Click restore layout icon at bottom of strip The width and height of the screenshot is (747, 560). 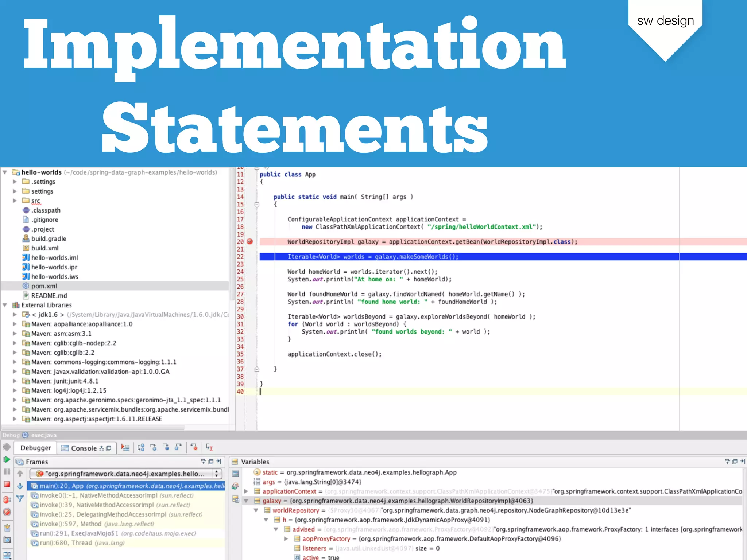tap(7, 555)
